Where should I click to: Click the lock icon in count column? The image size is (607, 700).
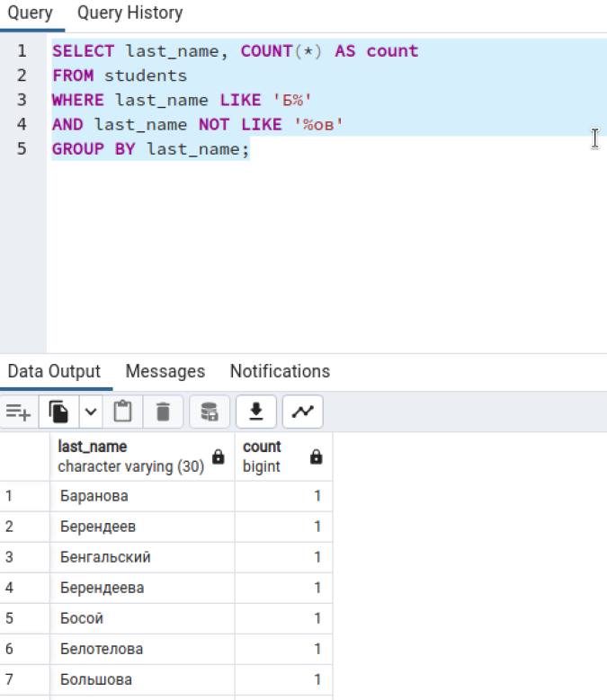coord(316,456)
